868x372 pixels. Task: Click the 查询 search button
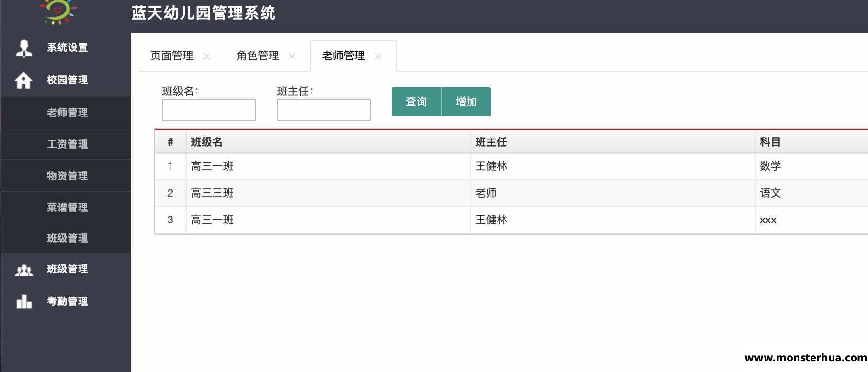[x=416, y=102]
